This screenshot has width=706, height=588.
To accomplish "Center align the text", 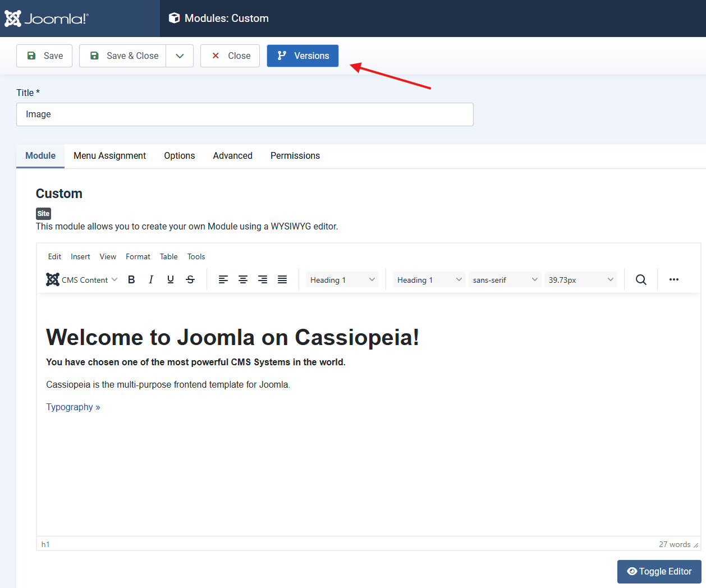I will 242,279.
